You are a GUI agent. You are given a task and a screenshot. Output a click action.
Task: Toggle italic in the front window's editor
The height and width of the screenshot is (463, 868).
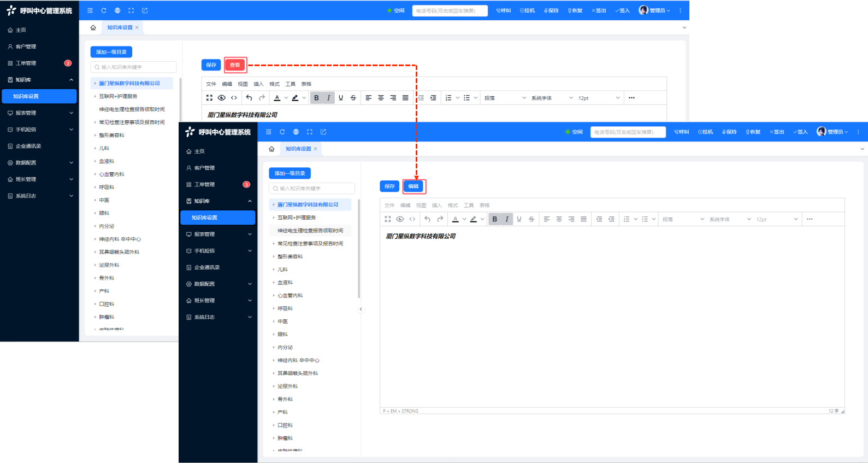coord(507,219)
